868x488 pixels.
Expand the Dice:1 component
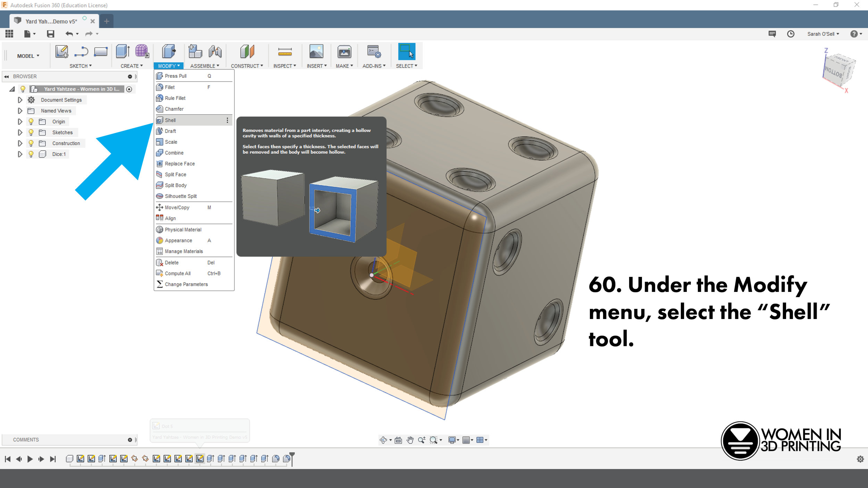tap(20, 154)
